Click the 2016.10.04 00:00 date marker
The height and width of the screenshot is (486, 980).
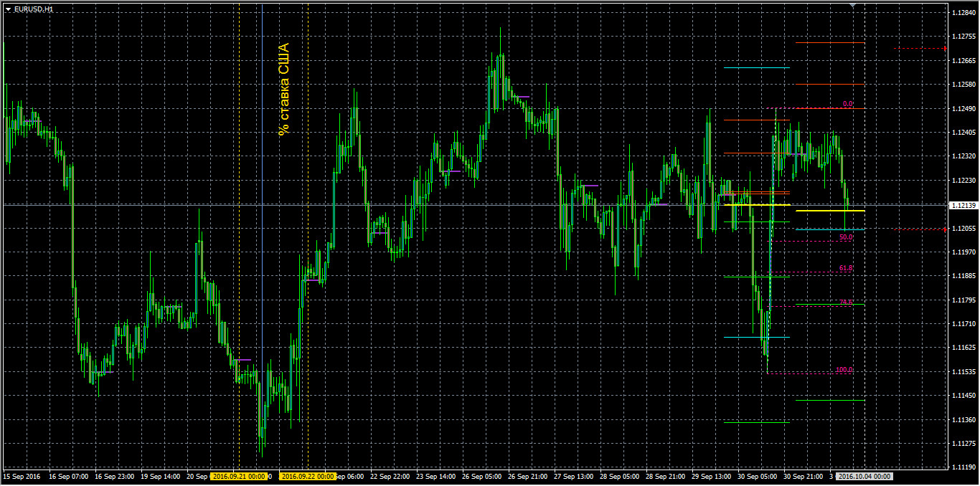click(865, 476)
